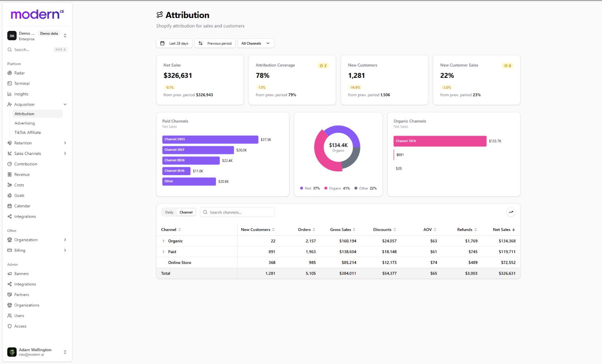This screenshot has width=602, height=364.
Task: Click the star badge on New Customer Sales
Action: point(507,65)
